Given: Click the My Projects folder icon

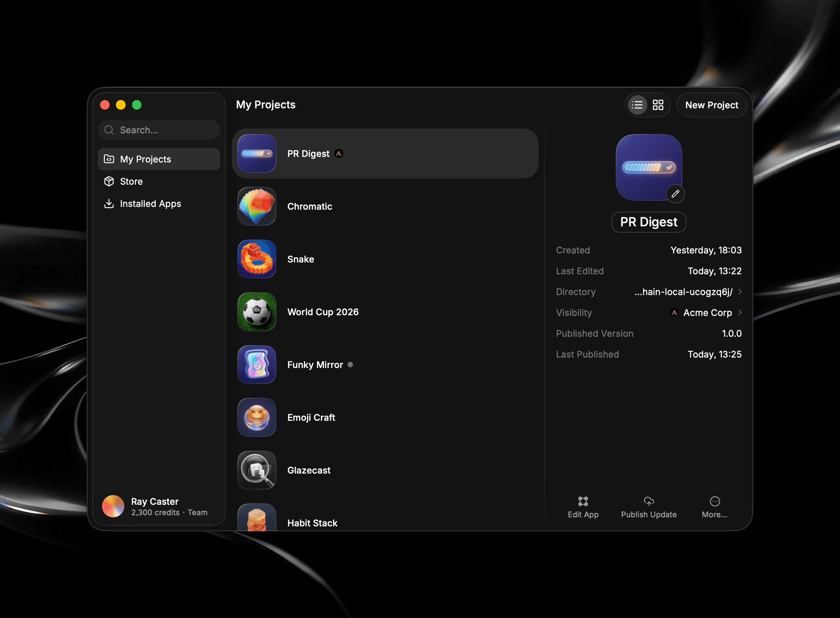Looking at the screenshot, I should [x=109, y=159].
